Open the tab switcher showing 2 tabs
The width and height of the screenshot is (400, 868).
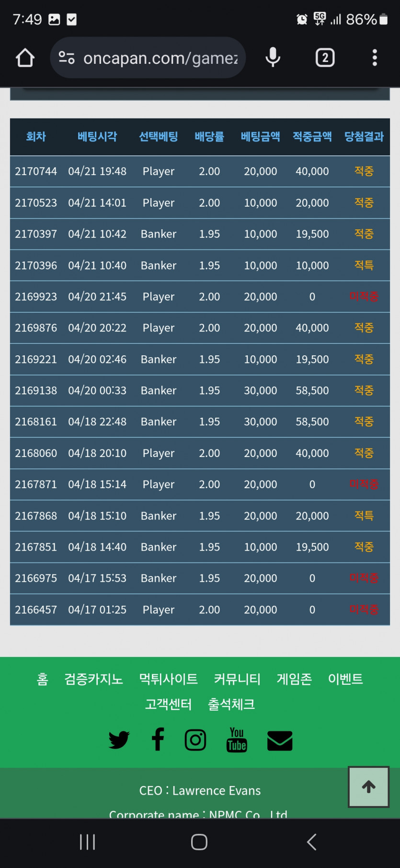pyautogui.click(x=325, y=58)
